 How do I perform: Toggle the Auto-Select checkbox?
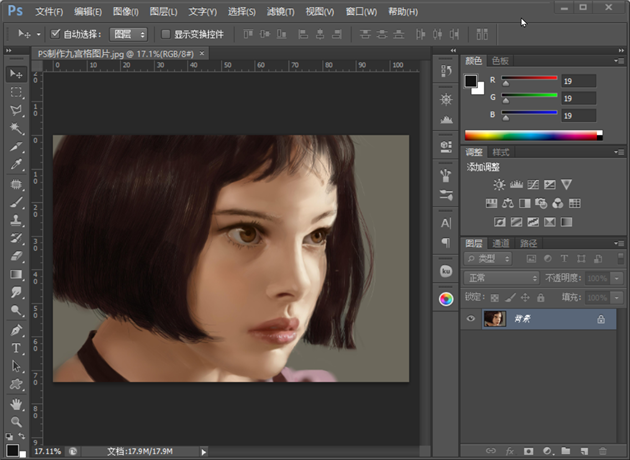point(55,34)
